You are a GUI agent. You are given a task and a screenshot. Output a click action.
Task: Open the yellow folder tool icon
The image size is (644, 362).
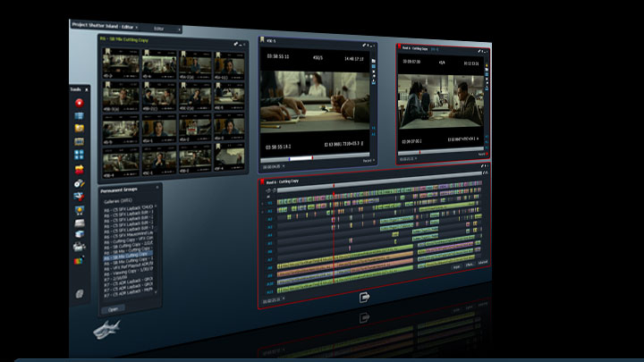80,129
